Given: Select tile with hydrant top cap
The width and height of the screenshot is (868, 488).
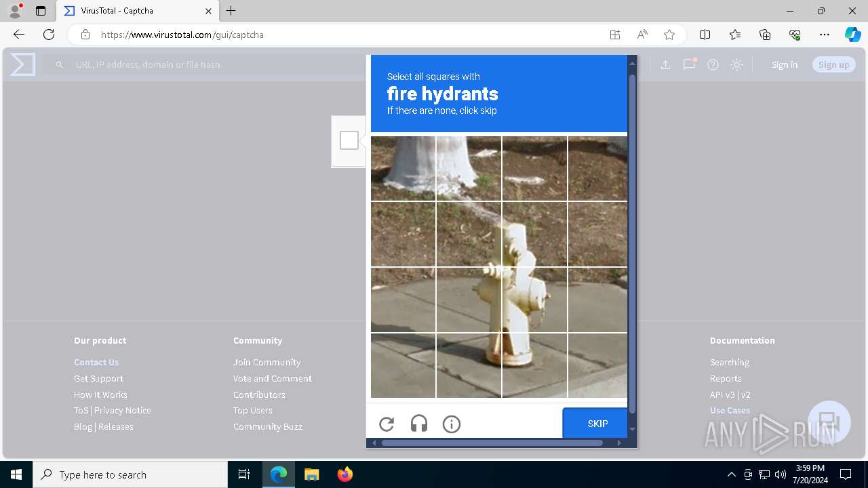Looking at the screenshot, I should click(534, 234).
